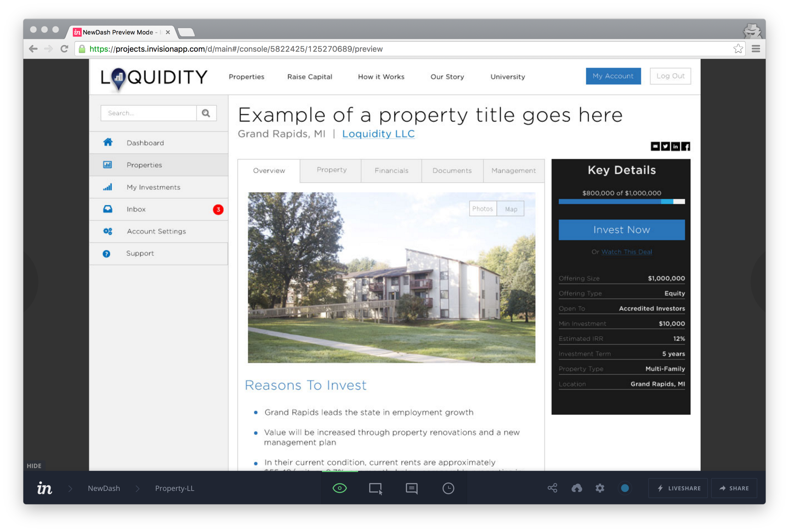Click the search magnifier button
The width and height of the screenshot is (789, 532).
click(206, 113)
